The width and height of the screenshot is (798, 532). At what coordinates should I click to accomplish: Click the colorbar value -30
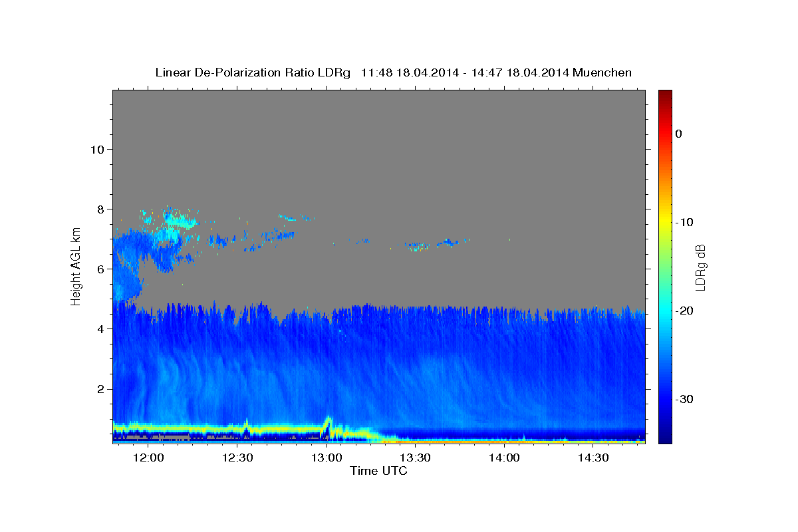click(x=684, y=399)
